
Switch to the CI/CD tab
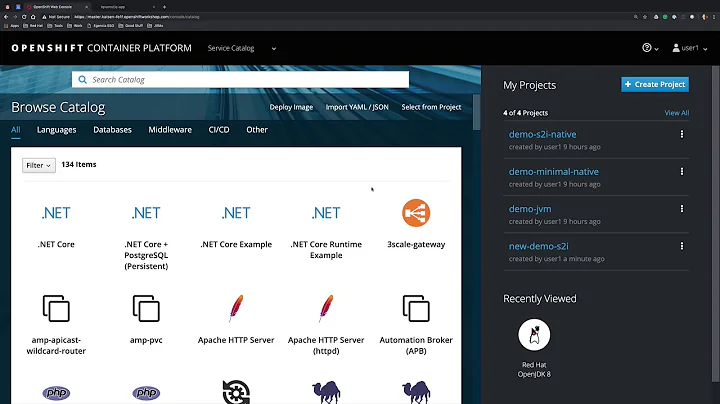tap(219, 130)
